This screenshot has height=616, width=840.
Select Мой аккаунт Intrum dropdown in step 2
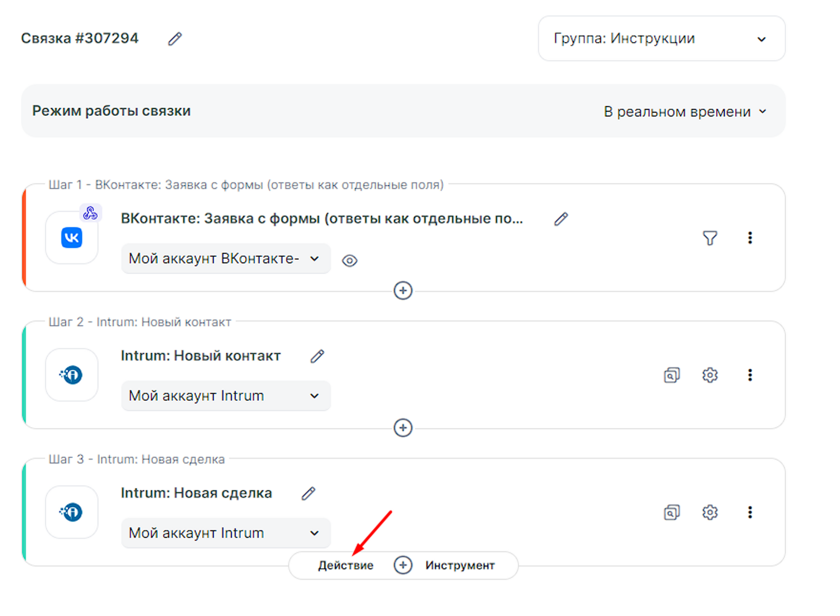tap(226, 396)
